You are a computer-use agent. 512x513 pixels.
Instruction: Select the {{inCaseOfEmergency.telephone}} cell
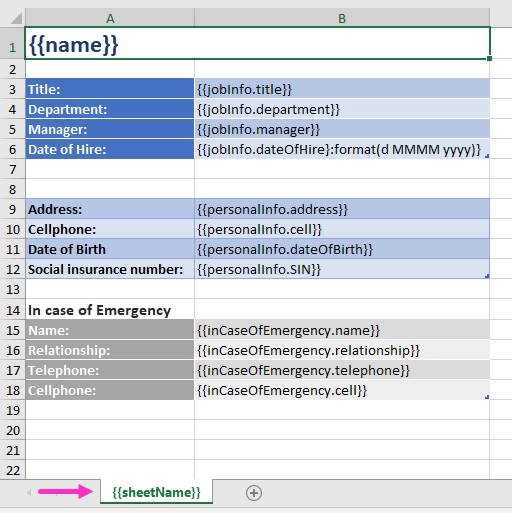(342, 370)
